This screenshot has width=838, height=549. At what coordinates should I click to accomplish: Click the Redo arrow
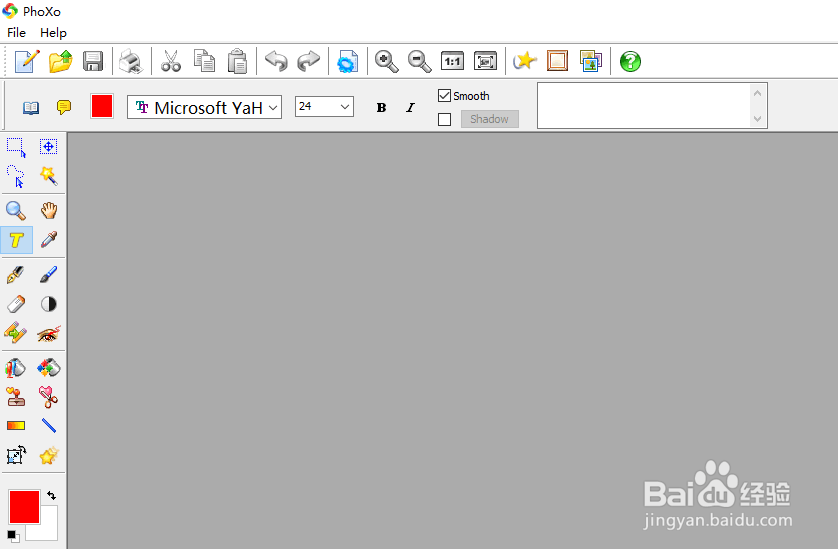click(x=308, y=61)
